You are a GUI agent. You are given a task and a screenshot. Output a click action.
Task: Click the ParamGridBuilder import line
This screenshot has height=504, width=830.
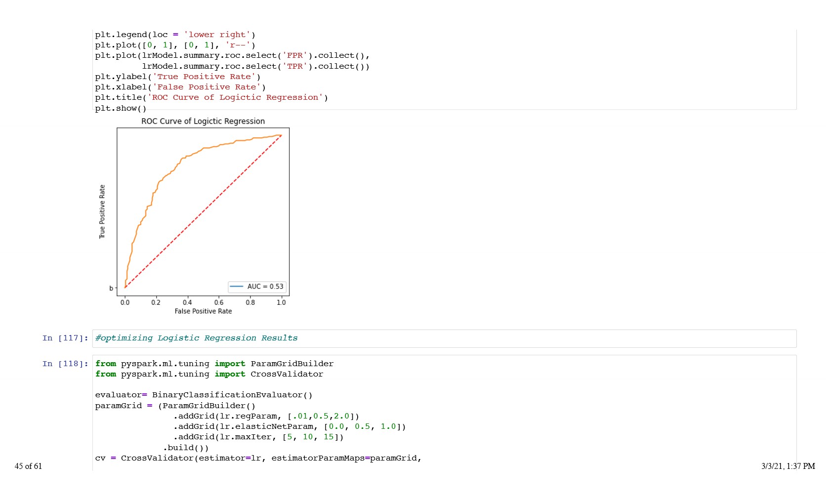214,364
